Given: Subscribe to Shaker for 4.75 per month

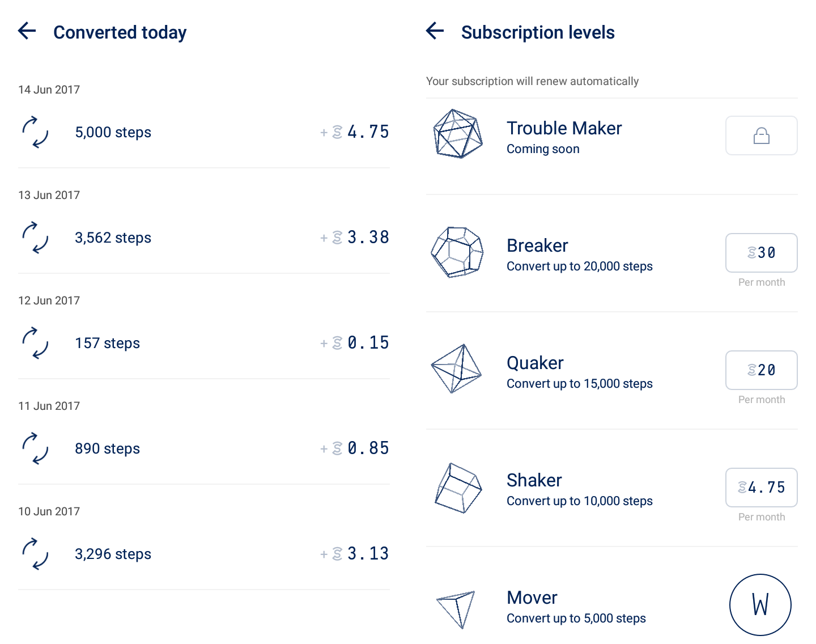Looking at the screenshot, I should (762, 488).
